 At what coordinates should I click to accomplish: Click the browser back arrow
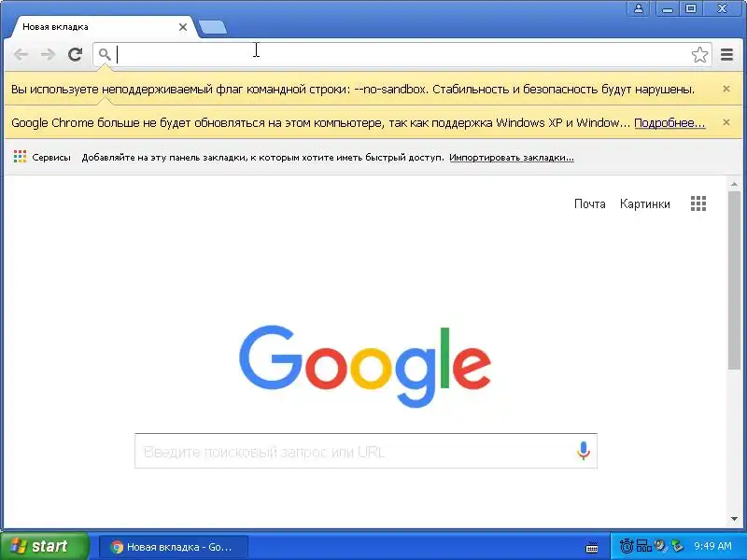(x=21, y=54)
